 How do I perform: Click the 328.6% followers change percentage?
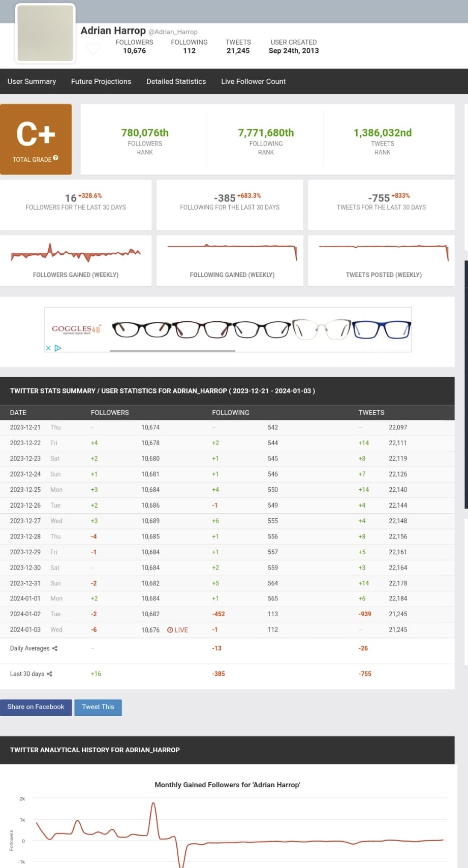tap(90, 195)
